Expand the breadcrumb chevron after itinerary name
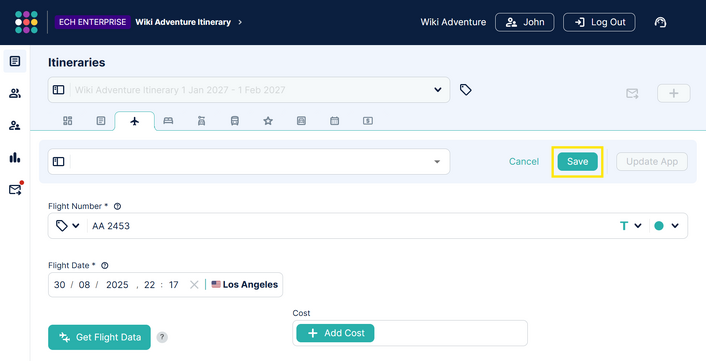The width and height of the screenshot is (706, 361). (240, 22)
